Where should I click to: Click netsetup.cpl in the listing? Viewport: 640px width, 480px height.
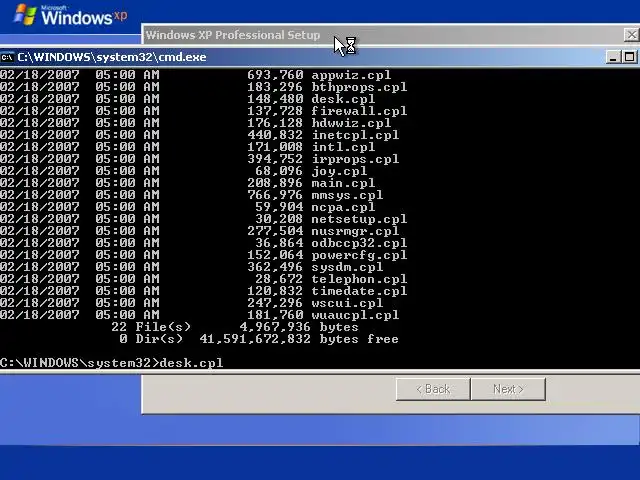359,219
